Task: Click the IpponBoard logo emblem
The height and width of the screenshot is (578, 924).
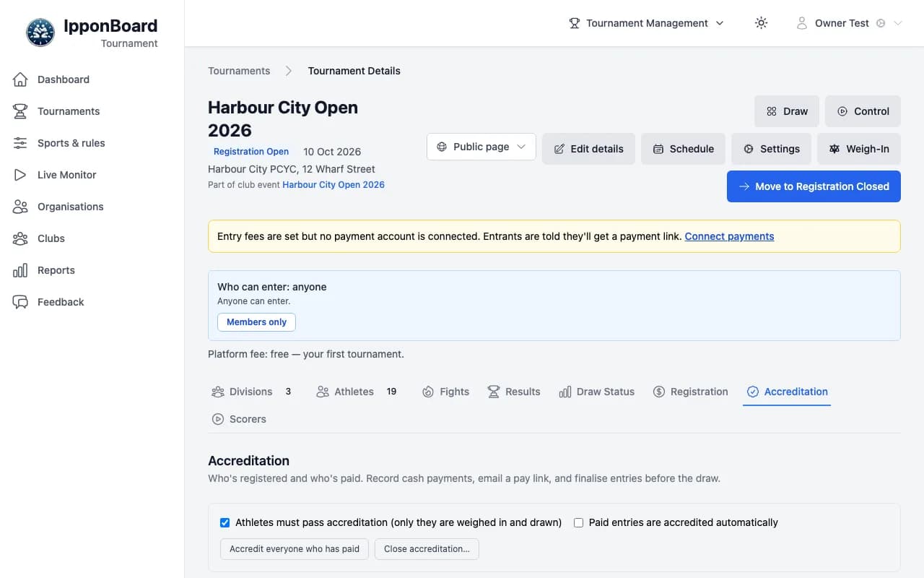Action: point(40,33)
